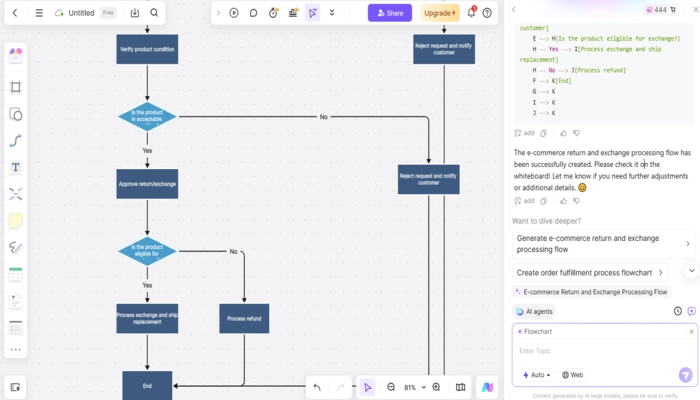Image resolution: width=700 pixels, height=400 pixels.
Task: Select the sticky note tool
Action: click(x=16, y=221)
